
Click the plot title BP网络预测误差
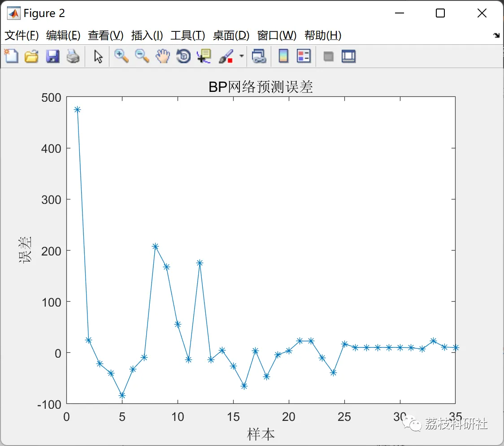(261, 87)
